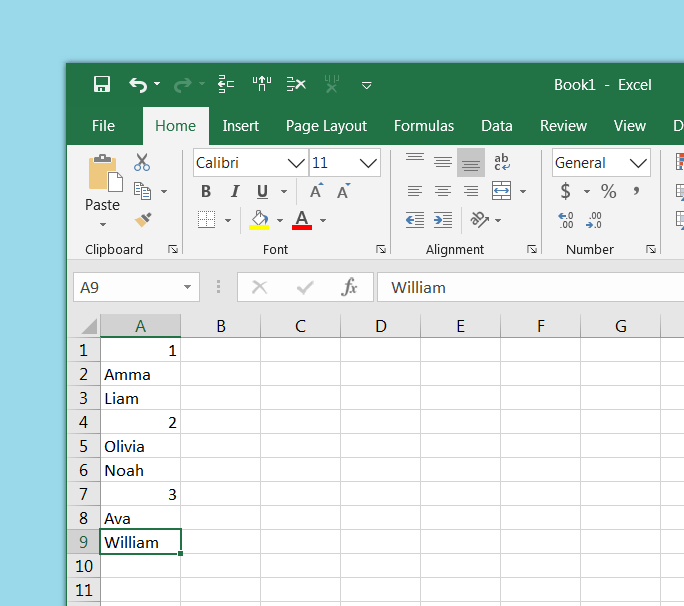The width and height of the screenshot is (684, 606).
Task: Click the Cut scissors icon
Action: 142,162
